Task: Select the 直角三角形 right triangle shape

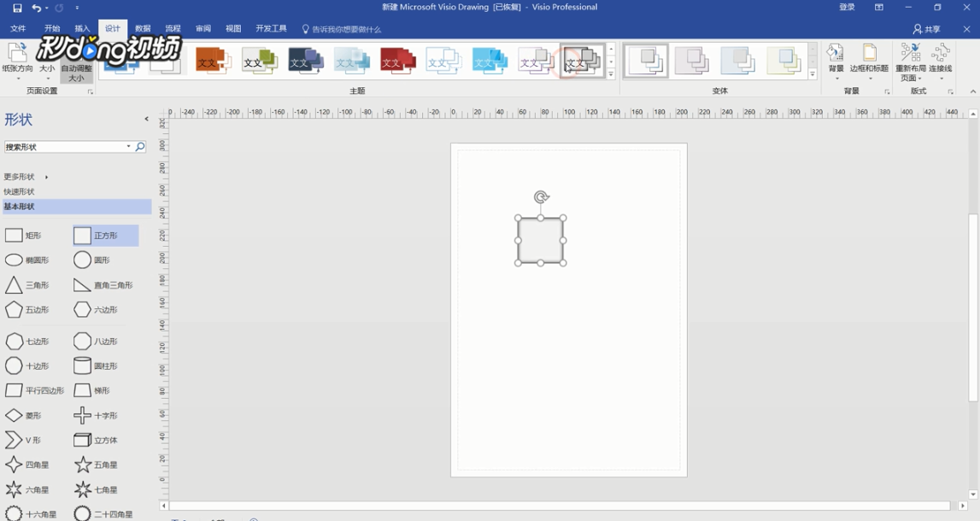Action: (x=103, y=285)
